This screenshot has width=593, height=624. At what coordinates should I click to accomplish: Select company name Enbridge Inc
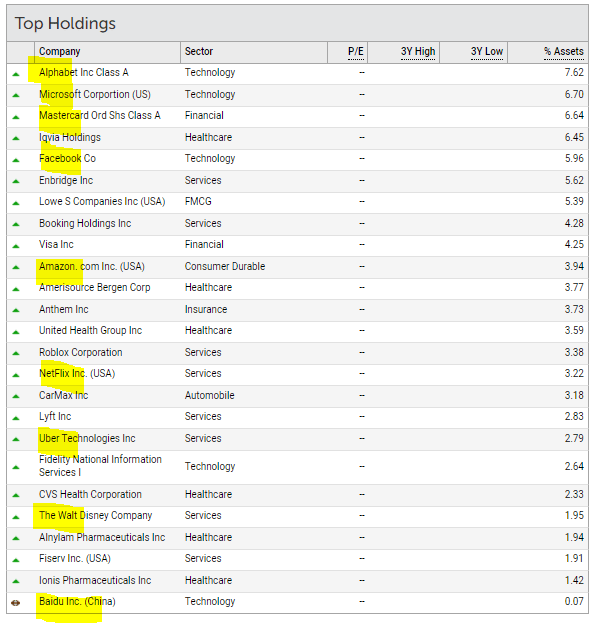pyautogui.click(x=66, y=180)
